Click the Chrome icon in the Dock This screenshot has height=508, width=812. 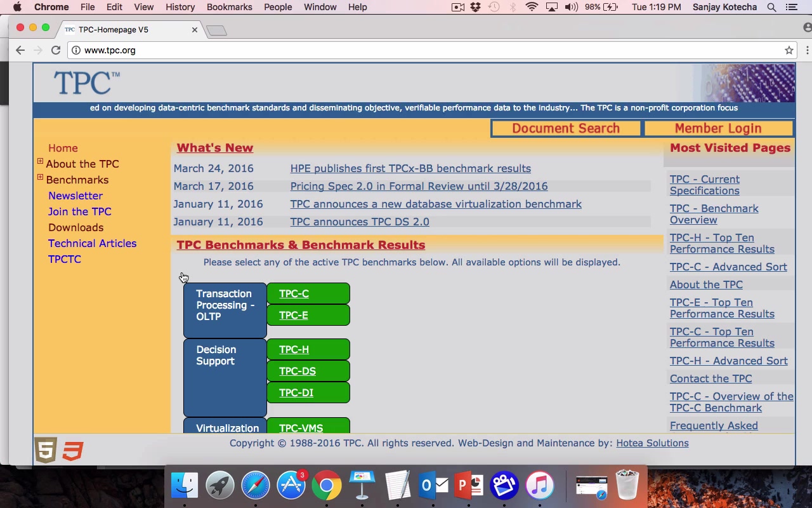click(327, 486)
